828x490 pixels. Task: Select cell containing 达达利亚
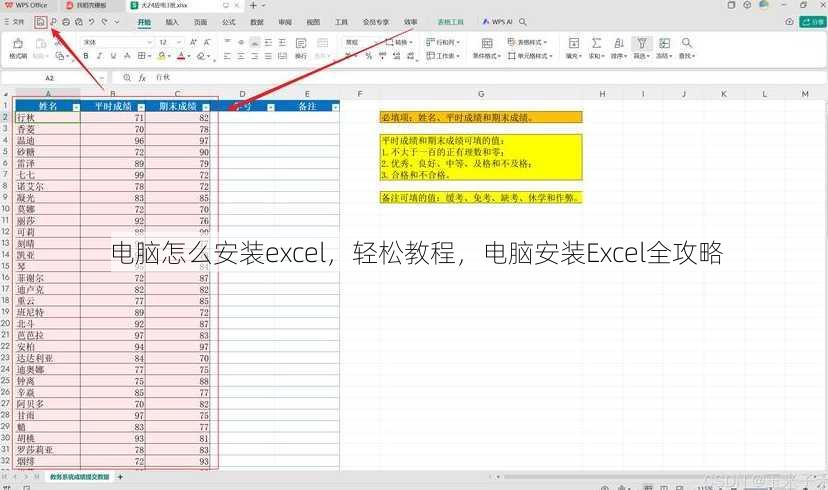pyautogui.click(x=48, y=358)
